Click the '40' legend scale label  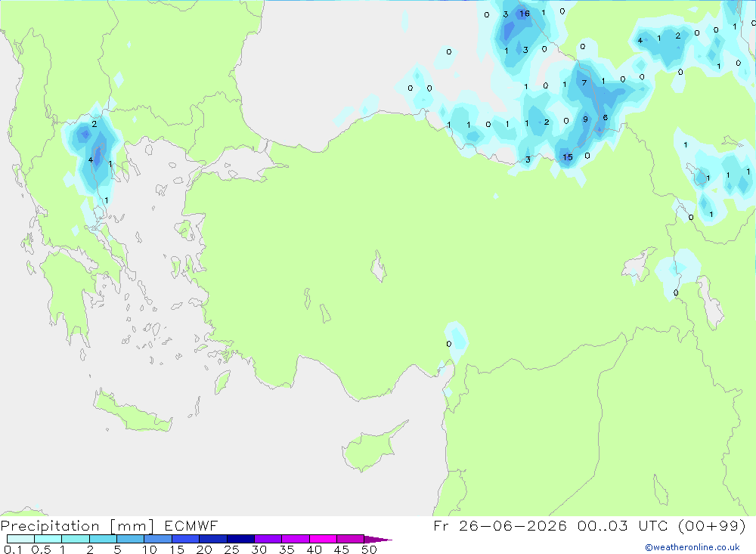(314, 549)
